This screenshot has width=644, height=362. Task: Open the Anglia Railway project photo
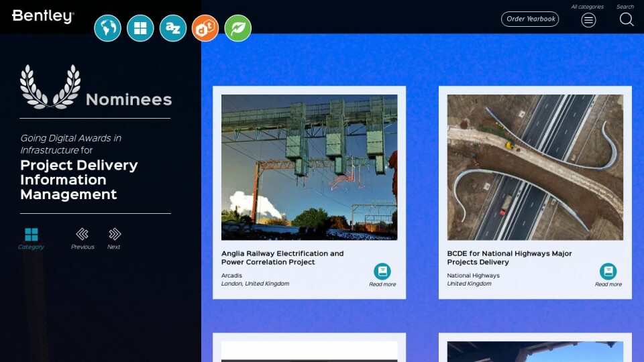(309, 168)
